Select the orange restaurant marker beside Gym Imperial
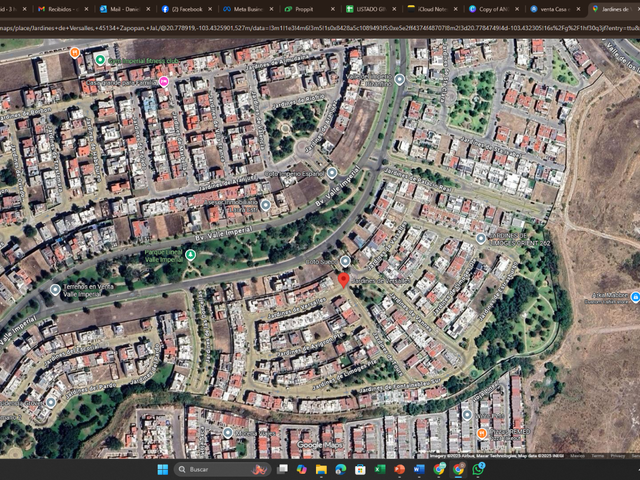The height and width of the screenshot is (480, 640). [74, 53]
